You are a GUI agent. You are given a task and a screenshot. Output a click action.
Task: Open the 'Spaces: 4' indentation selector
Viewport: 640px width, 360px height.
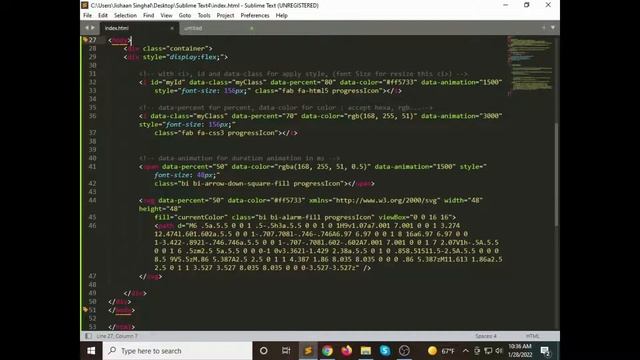[x=486, y=336]
